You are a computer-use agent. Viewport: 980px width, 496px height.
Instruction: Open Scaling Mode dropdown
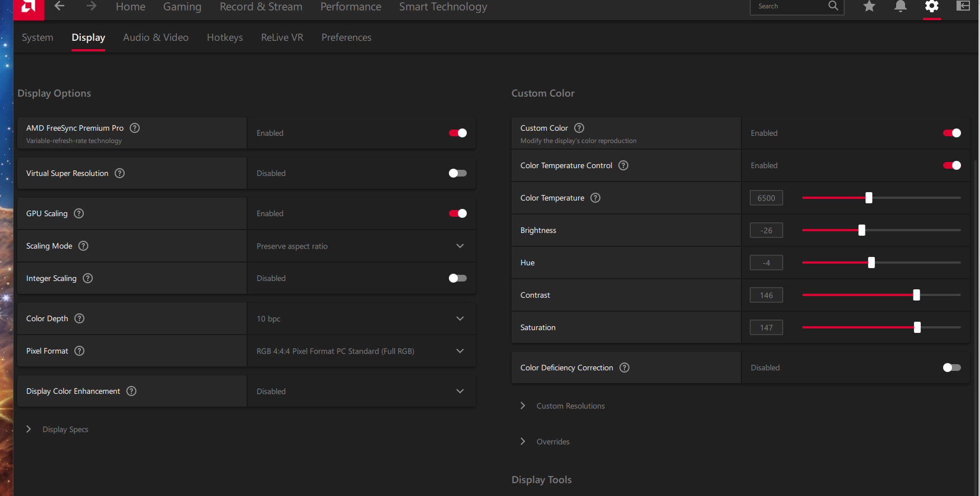(x=362, y=246)
